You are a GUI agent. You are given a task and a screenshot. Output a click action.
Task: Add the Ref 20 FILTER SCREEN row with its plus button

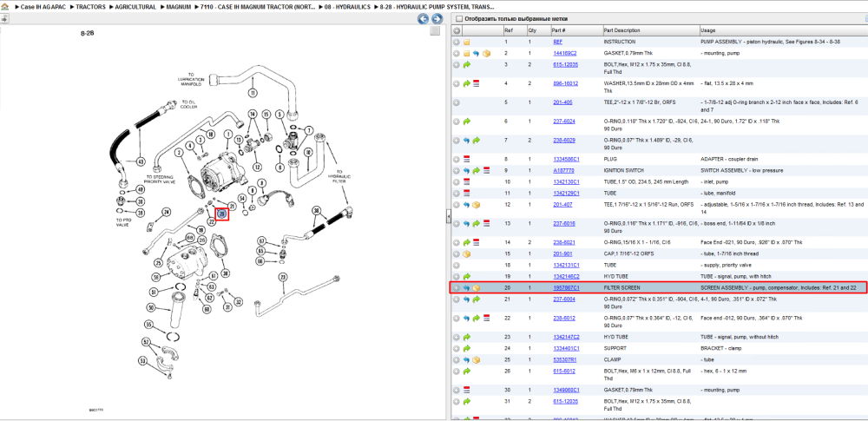pos(457,288)
